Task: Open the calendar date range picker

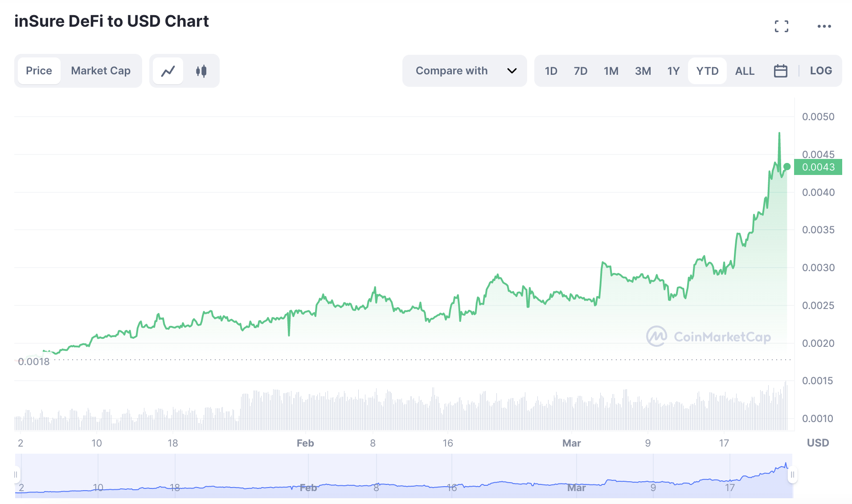Action: pos(780,71)
